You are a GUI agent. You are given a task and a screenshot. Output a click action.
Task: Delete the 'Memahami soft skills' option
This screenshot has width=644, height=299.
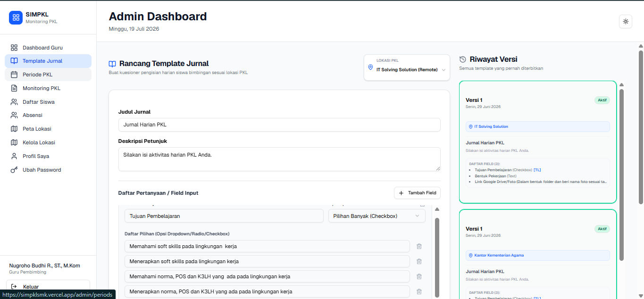419,246
